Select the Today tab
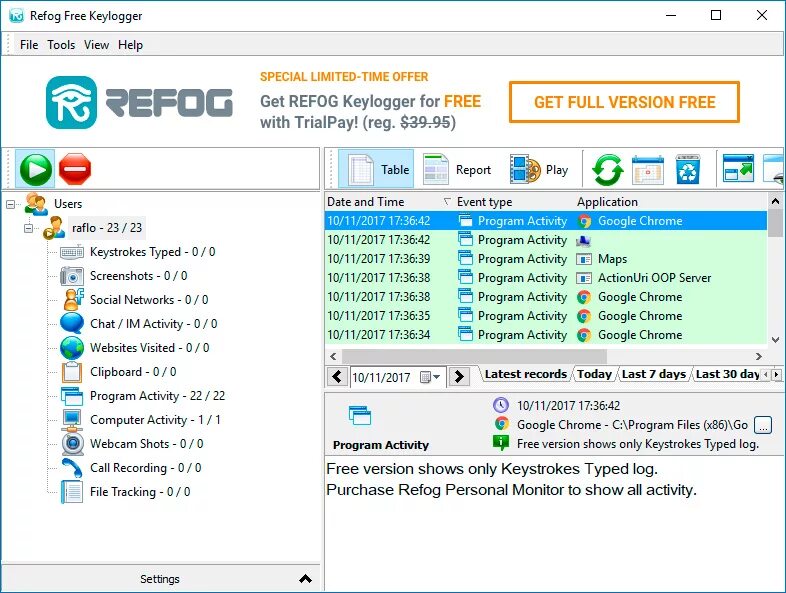786x593 pixels. pyautogui.click(x=594, y=374)
